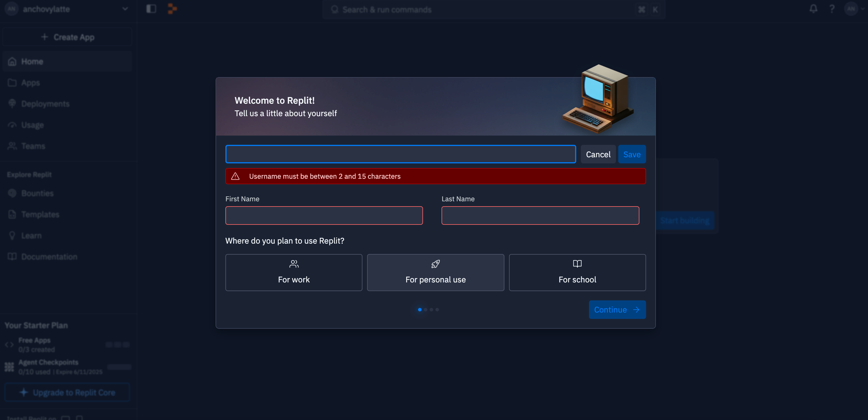This screenshot has width=868, height=420.
Task: Jump to the fourth onboarding step dot
Action: [x=437, y=310]
